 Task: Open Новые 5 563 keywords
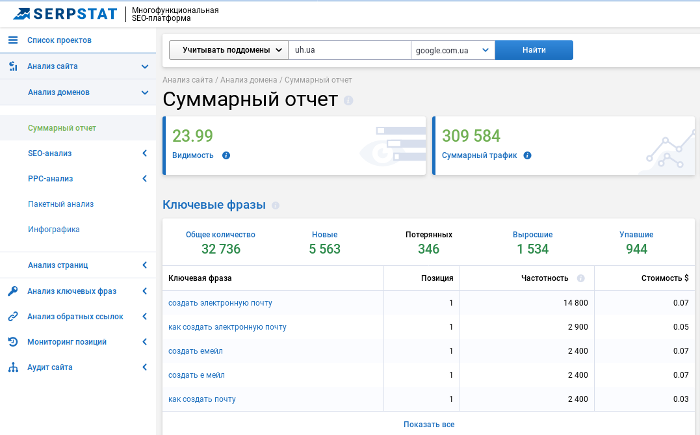(325, 243)
